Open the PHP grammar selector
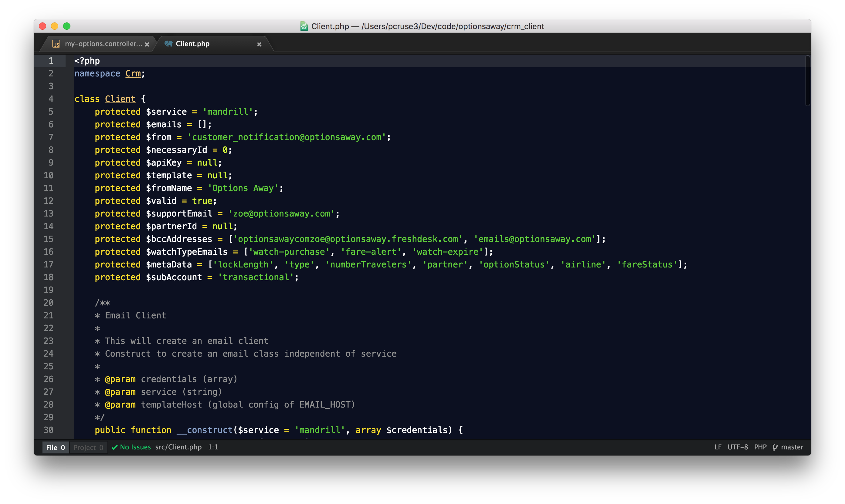This screenshot has height=504, width=845. (x=760, y=447)
